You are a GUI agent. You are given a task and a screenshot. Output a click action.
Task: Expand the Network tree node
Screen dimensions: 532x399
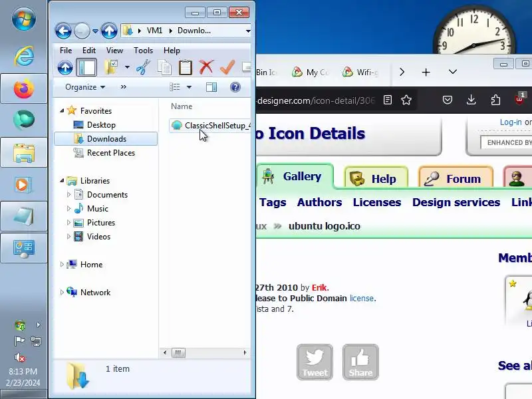point(62,292)
